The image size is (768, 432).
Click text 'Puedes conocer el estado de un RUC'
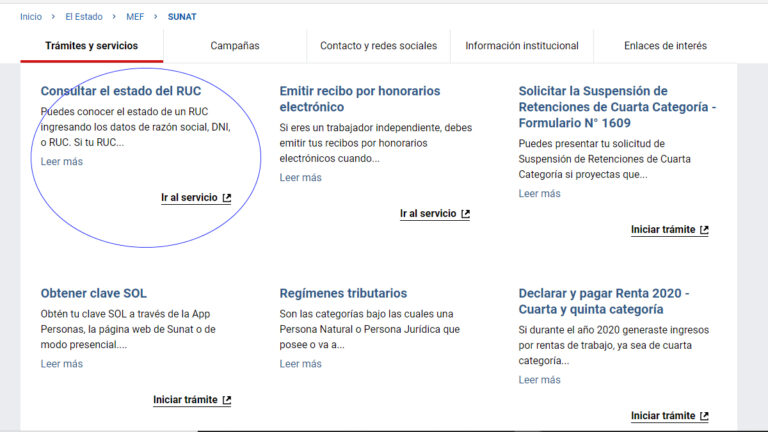124,112
